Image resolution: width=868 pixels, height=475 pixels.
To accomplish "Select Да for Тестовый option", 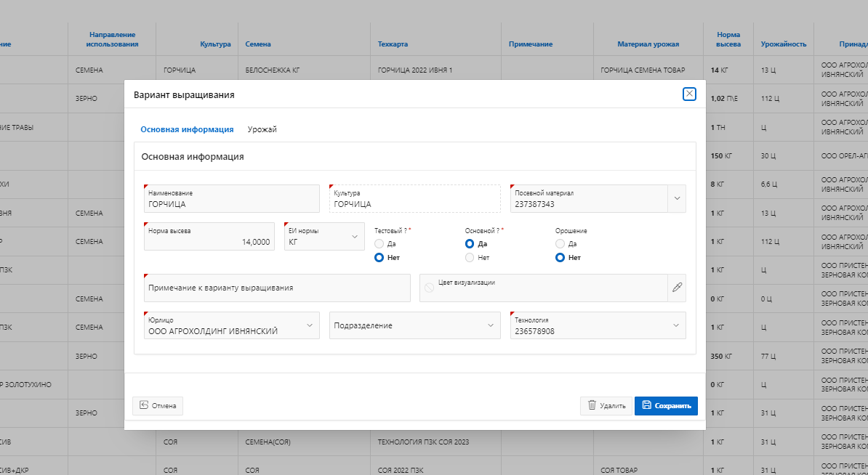I will point(379,244).
